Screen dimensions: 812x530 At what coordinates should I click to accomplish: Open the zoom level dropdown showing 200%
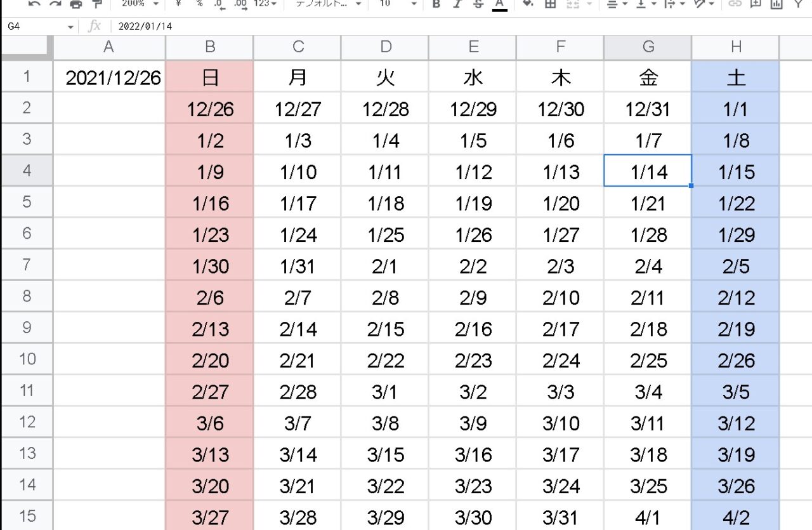[x=136, y=5]
